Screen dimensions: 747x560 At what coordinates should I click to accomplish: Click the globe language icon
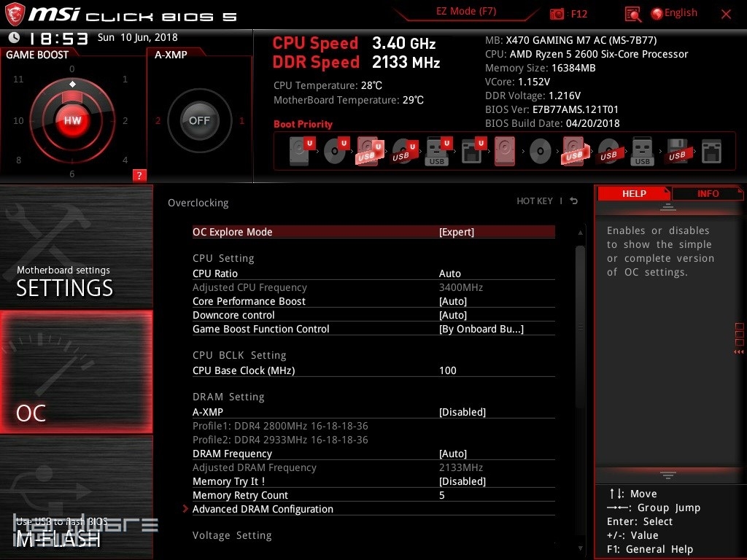[x=657, y=14]
